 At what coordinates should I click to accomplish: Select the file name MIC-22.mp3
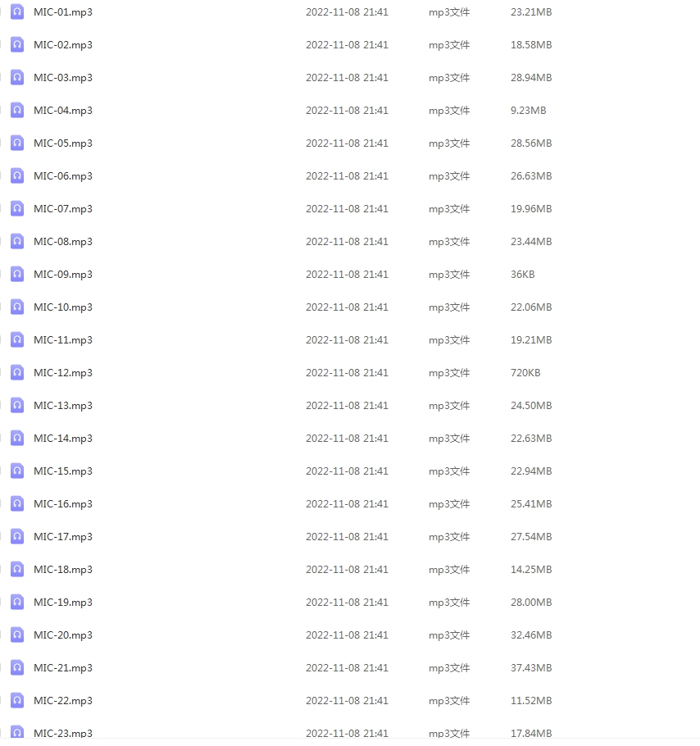point(63,701)
